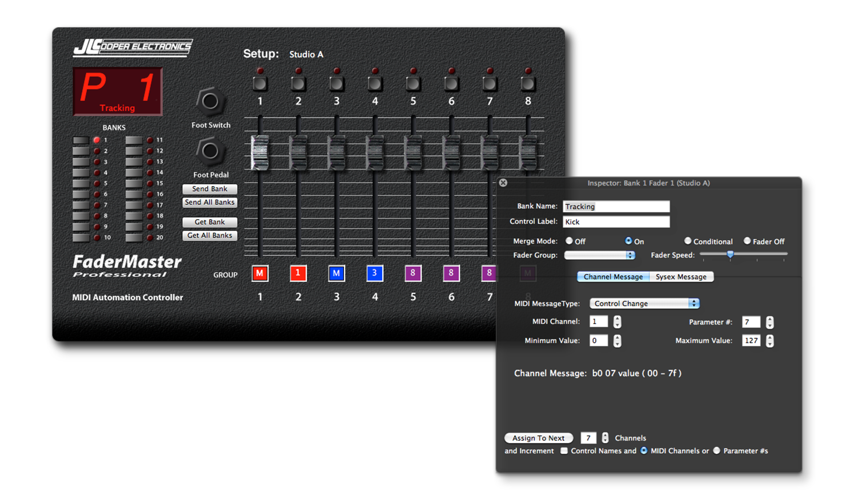Viewport: 850px width, 504px height.
Task: Click the Control Label input field
Action: pos(616,222)
